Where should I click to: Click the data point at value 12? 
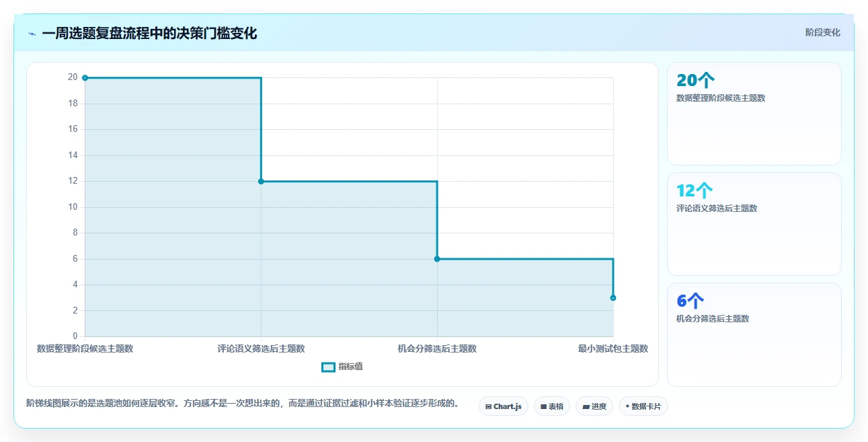[261, 181]
